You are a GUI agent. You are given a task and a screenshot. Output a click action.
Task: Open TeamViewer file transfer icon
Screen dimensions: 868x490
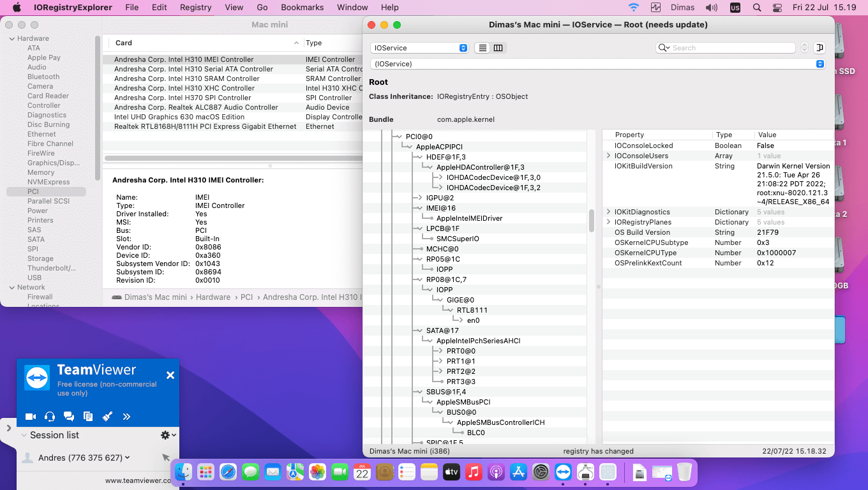[88, 417]
